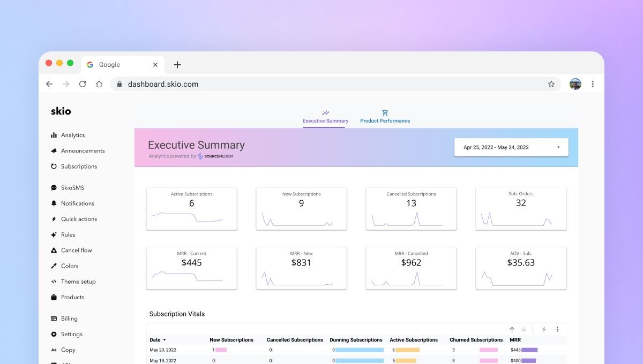The height and width of the screenshot is (364, 643).
Task: Click the Subscription Vitals heading
Action: click(x=177, y=314)
